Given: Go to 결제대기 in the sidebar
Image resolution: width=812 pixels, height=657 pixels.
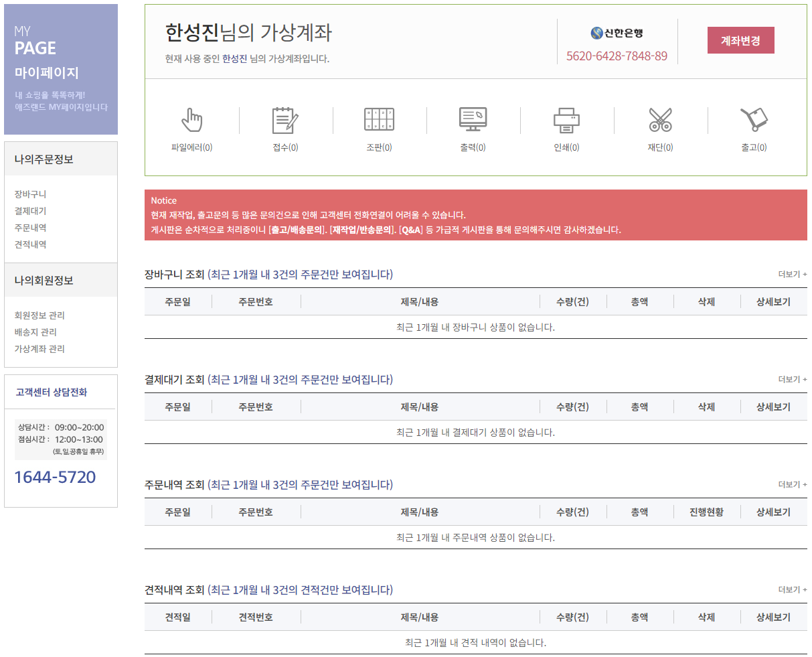Looking at the screenshot, I should tap(31, 211).
